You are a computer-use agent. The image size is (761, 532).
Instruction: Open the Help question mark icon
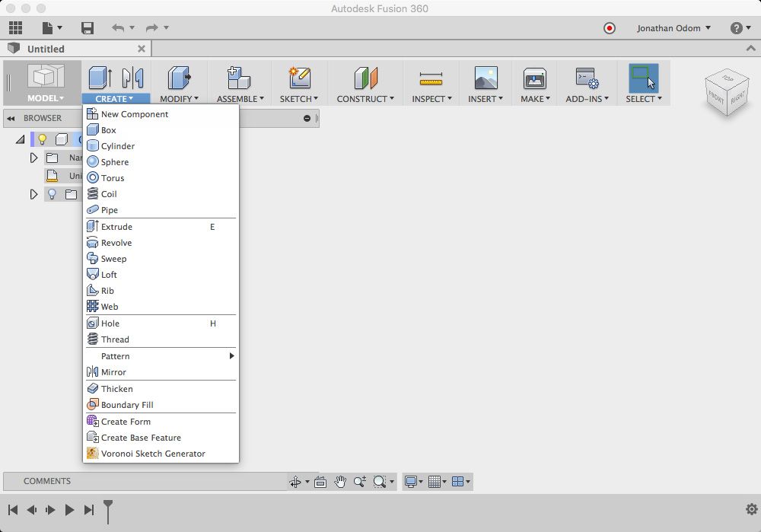coord(736,28)
